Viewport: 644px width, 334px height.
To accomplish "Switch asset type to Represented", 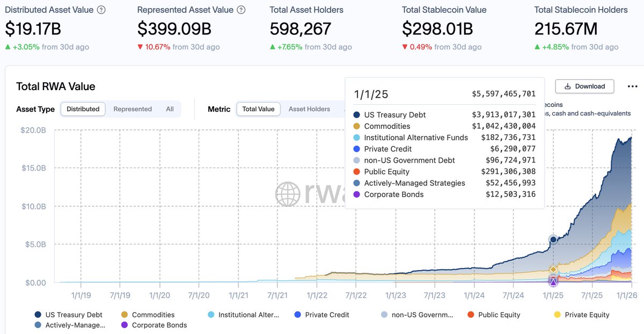I will (133, 109).
